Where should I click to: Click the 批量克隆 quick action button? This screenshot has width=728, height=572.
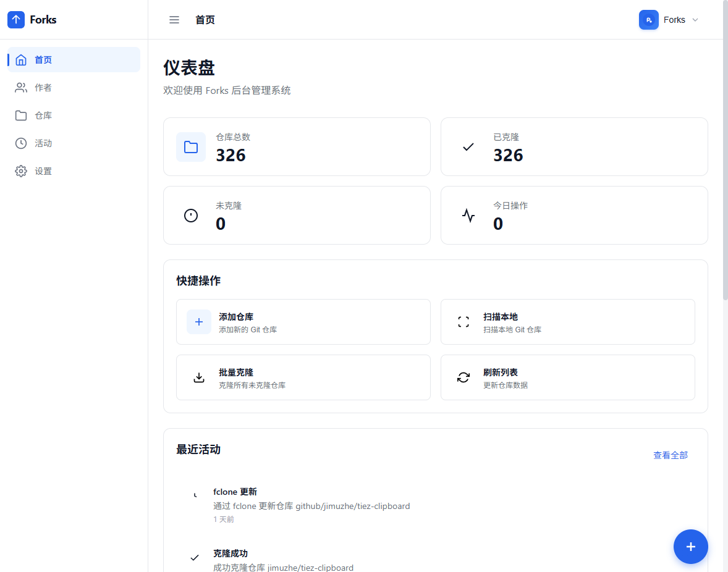pyautogui.click(x=303, y=377)
